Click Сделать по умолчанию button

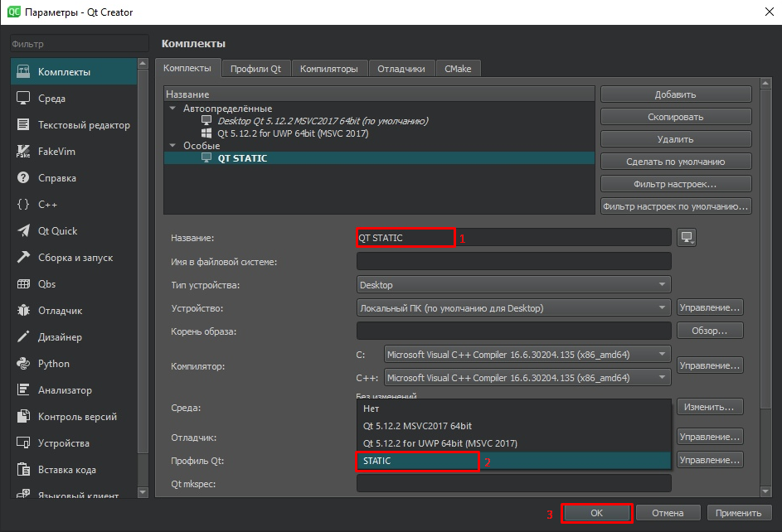point(676,162)
